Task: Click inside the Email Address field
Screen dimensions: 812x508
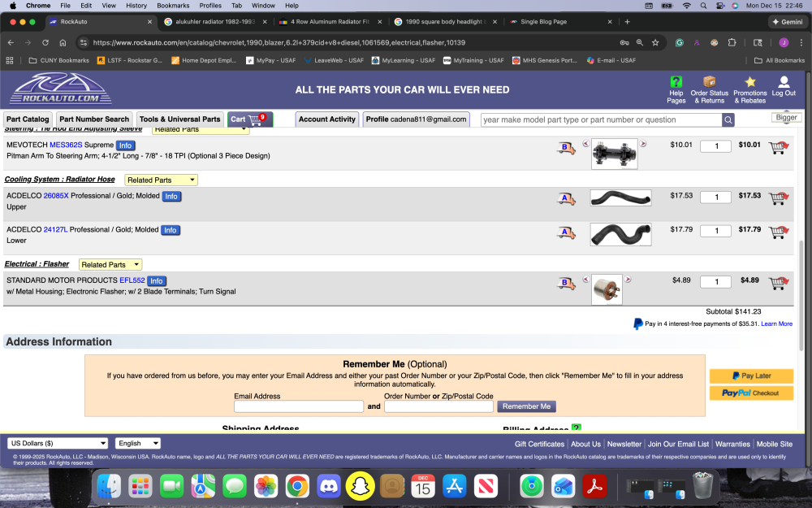Action: pyautogui.click(x=298, y=406)
